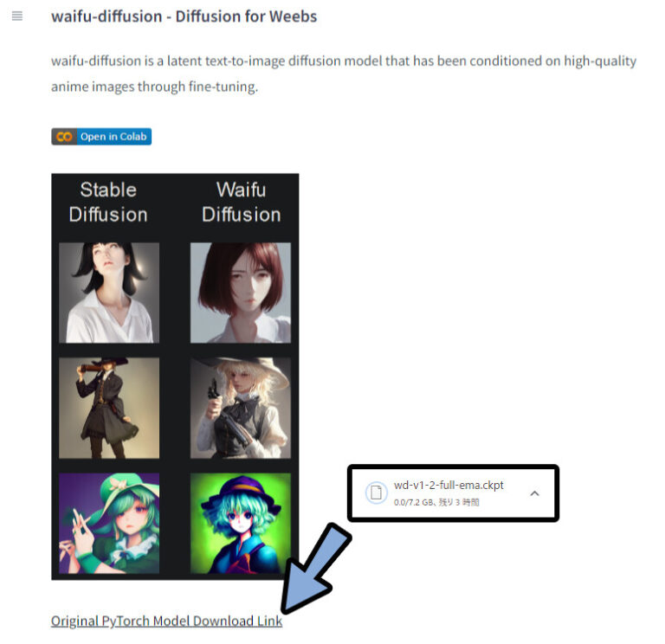Screen dimensions: 665x644
Task: Select the black-haired woman Stable Diffusion image
Action: pyautogui.click(x=109, y=293)
